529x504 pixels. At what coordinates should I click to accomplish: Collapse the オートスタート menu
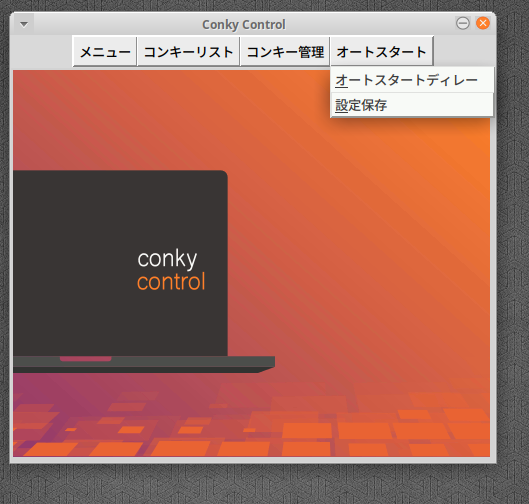click(x=382, y=52)
